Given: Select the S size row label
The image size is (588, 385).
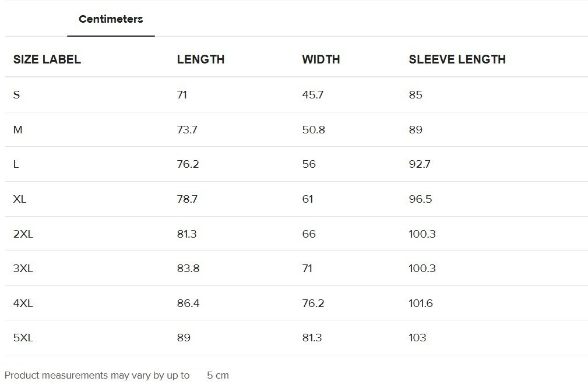Looking at the screenshot, I should (16, 95).
